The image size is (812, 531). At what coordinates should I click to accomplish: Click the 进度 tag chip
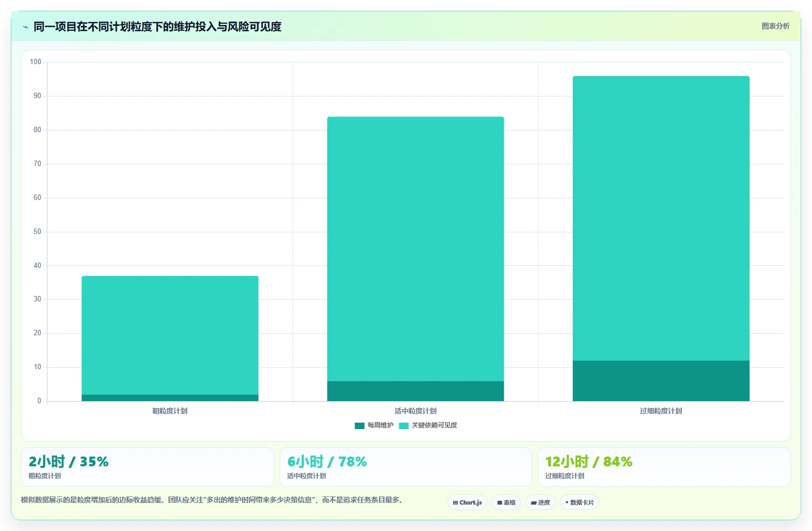click(x=540, y=502)
